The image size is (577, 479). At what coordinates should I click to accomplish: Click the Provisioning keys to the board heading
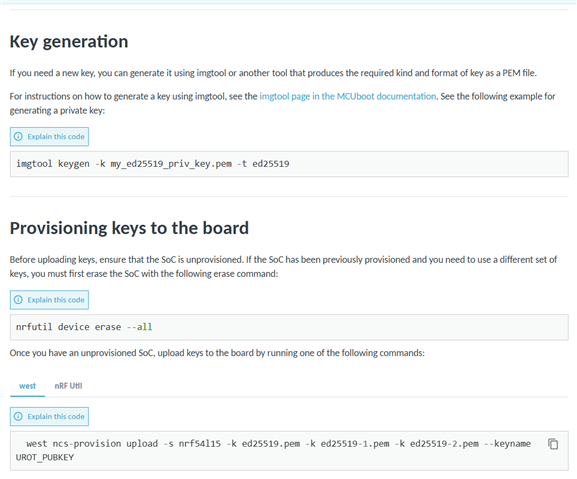pos(129,228)
